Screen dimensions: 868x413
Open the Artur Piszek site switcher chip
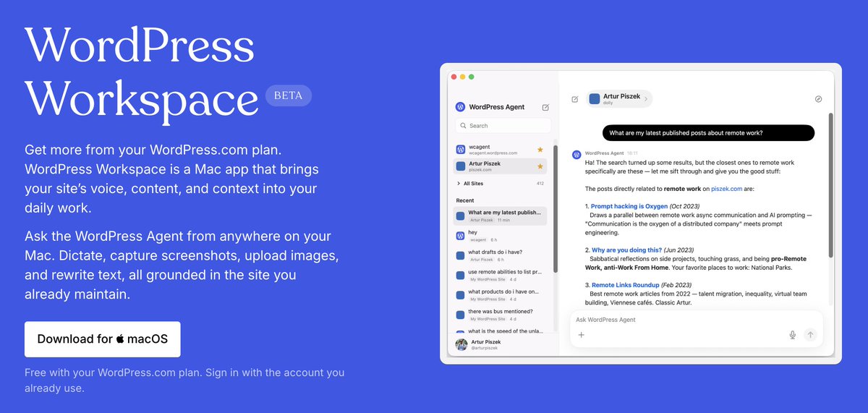pos(618,99)
